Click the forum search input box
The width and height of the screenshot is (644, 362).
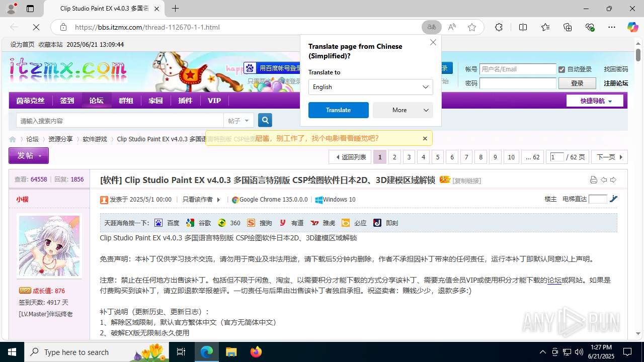pyautogui.click(x=120, y=121)
